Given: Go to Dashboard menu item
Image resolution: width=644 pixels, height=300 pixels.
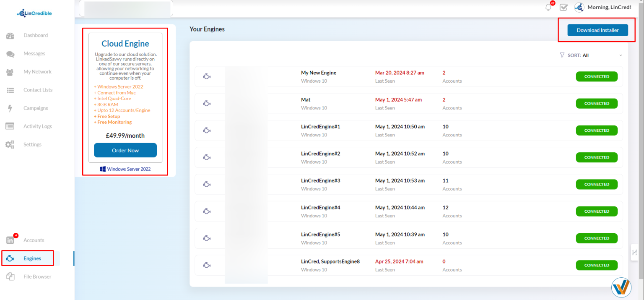Looking at the screenshot, I should tap(36, 36).
